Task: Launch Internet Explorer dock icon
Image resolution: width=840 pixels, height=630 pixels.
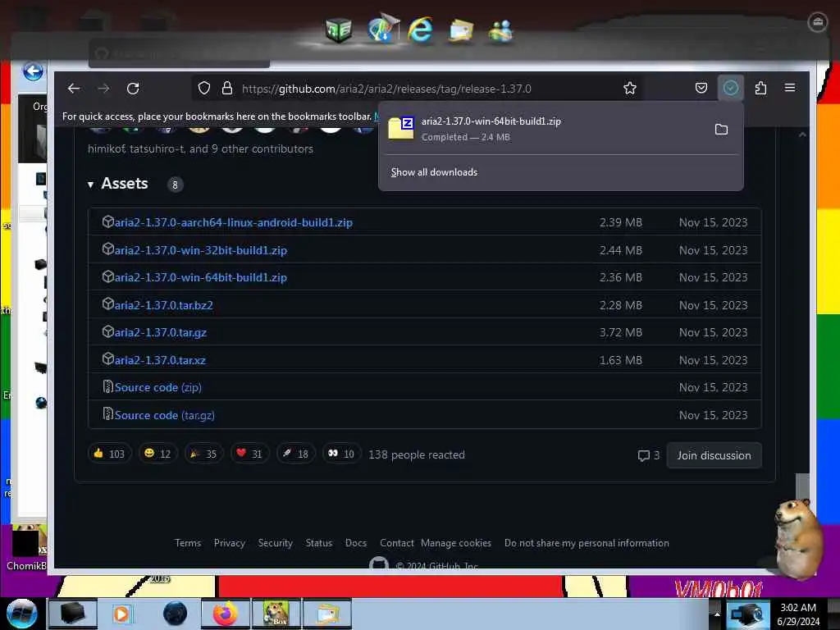Action: click(x=420, y=29)
